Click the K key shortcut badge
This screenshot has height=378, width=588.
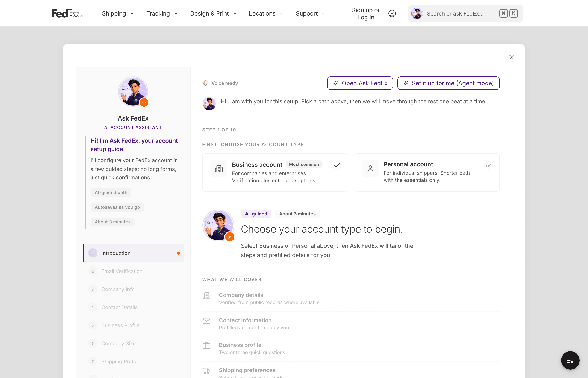(x=513, y=13)
